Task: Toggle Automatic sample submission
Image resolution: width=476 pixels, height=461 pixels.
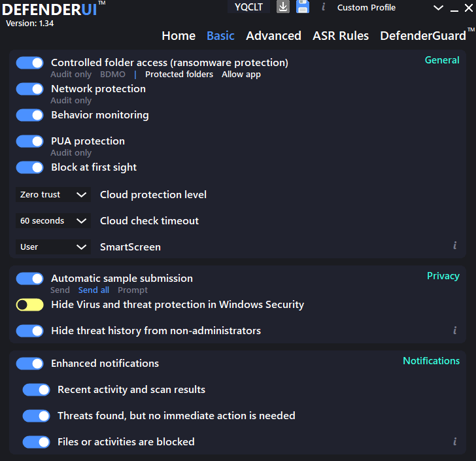Action: point(30,279)
